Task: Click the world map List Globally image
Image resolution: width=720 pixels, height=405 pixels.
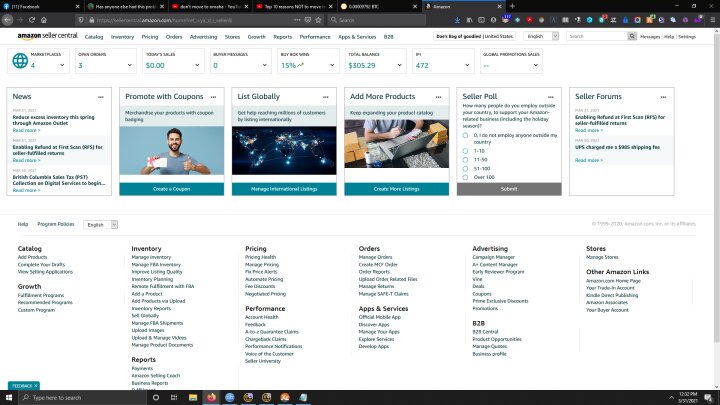Action: [284, 151]
